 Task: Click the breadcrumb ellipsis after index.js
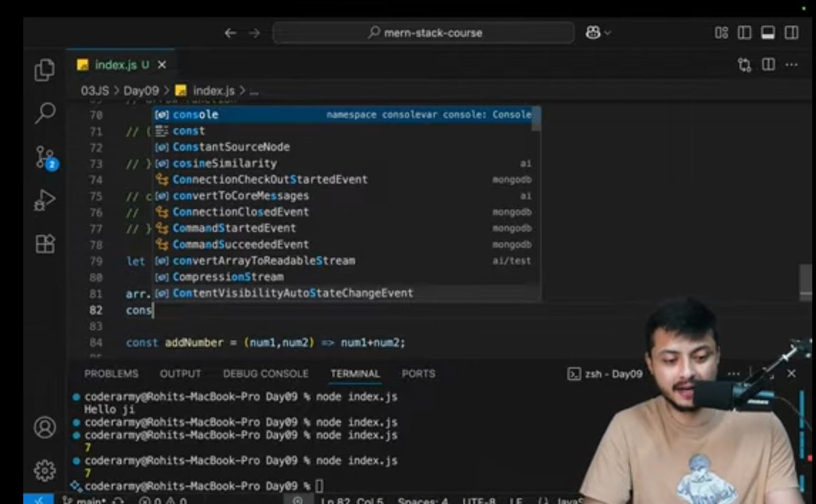[254, 92]
